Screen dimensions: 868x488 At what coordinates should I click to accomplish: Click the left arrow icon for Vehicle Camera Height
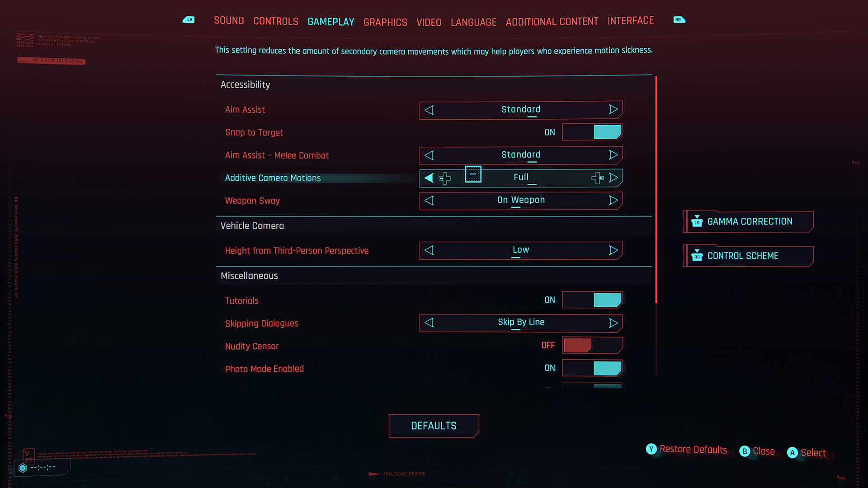pyautogui.click(x=429, y=250)
